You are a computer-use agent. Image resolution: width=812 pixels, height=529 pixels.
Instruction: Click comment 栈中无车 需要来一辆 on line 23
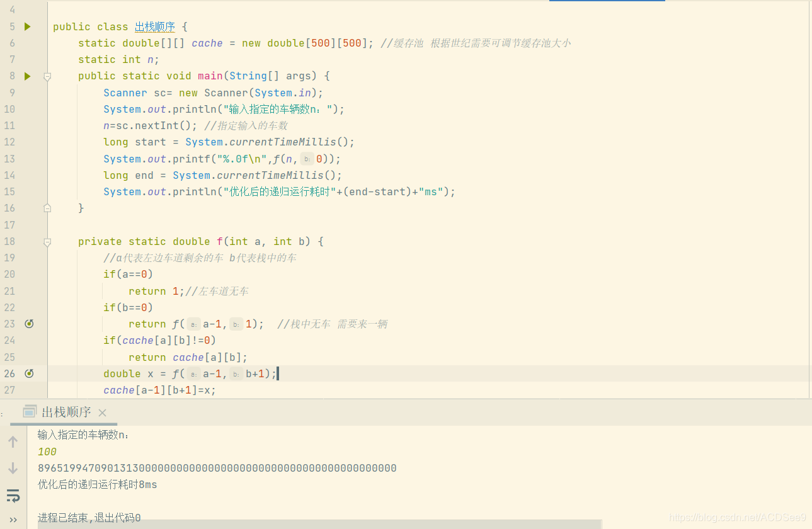(x=332, y=324)
